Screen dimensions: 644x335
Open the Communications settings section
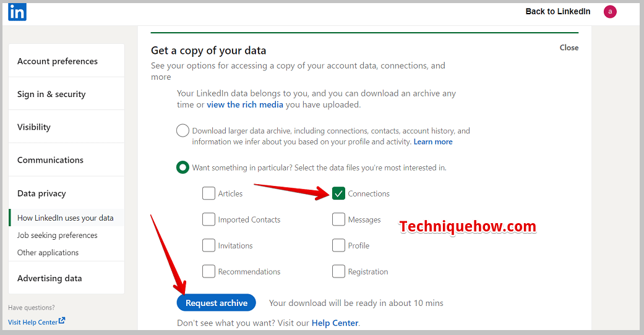pos(67,159)
